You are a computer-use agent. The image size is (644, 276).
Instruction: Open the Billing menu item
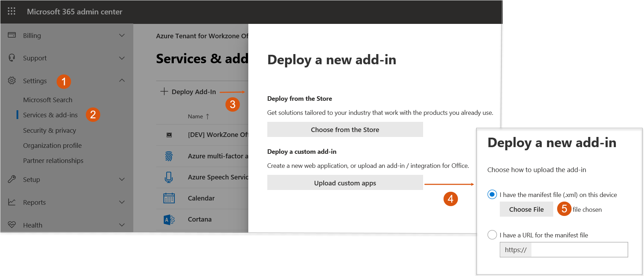[32, 35]
